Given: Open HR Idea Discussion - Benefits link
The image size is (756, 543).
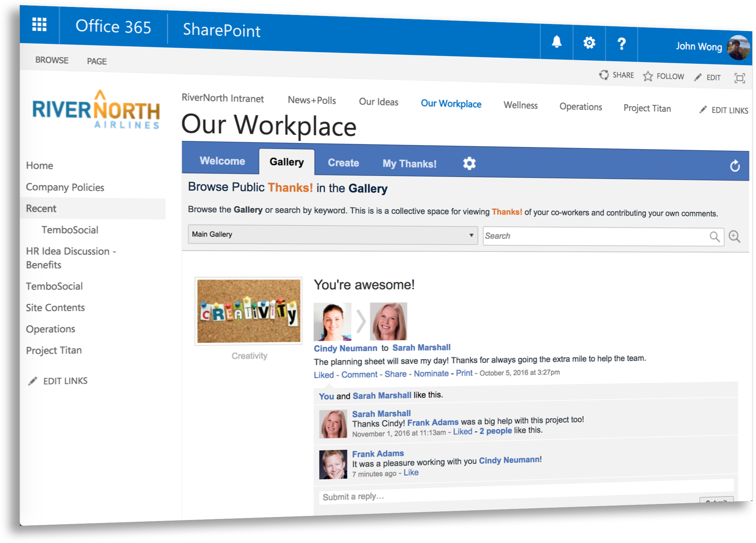Looking at the screenshot, I should click(x=71, y=258).
